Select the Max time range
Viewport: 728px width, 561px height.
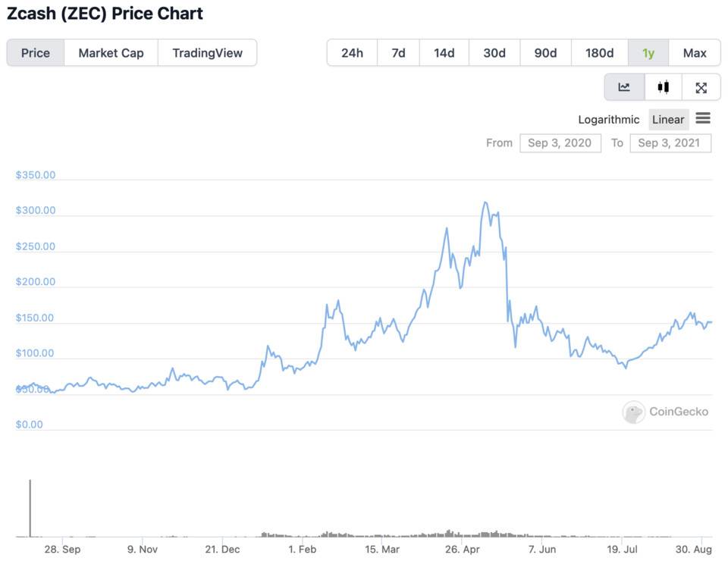695,53
